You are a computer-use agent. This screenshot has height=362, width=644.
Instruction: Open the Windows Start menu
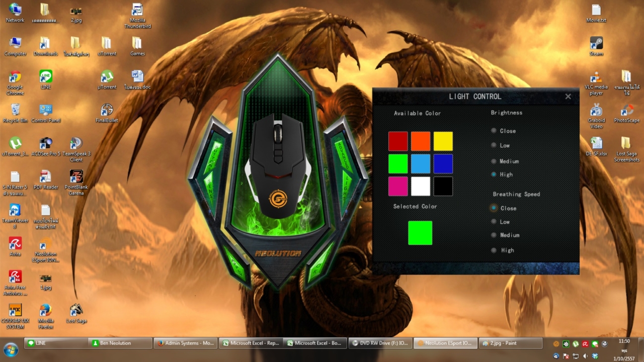click(x=11, y=349)
